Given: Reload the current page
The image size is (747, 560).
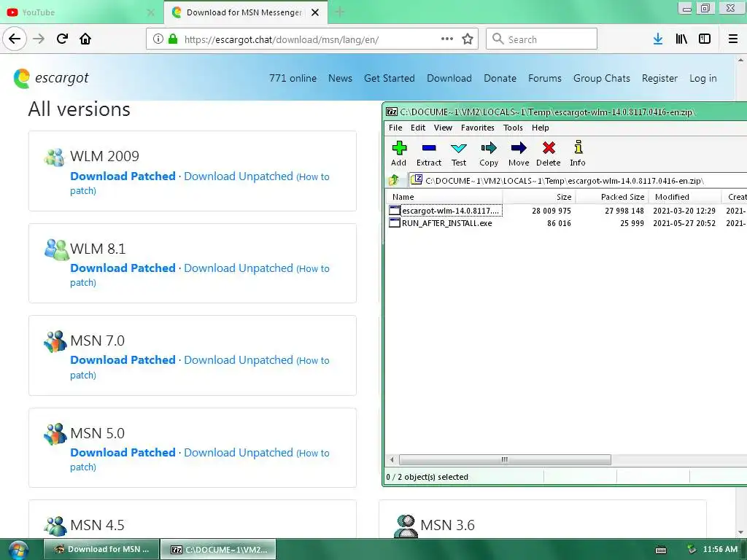Looking at the screenshot, I should click(x=63, y=39).
